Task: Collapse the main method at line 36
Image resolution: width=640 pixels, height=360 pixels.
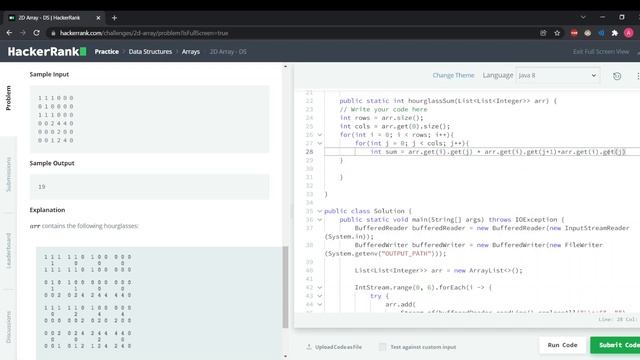Action: [320, 220]
